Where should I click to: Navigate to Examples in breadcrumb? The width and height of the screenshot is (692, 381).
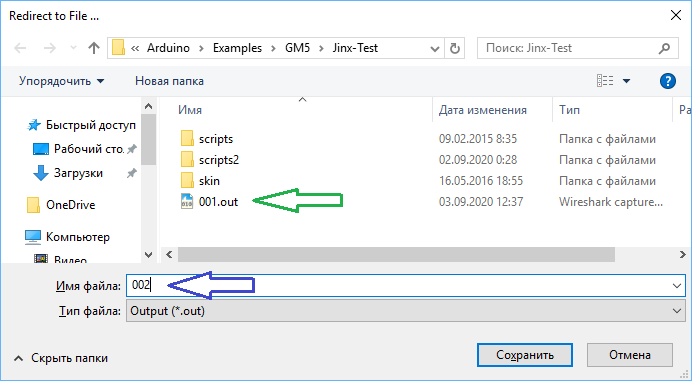click(x=237, y=48)
